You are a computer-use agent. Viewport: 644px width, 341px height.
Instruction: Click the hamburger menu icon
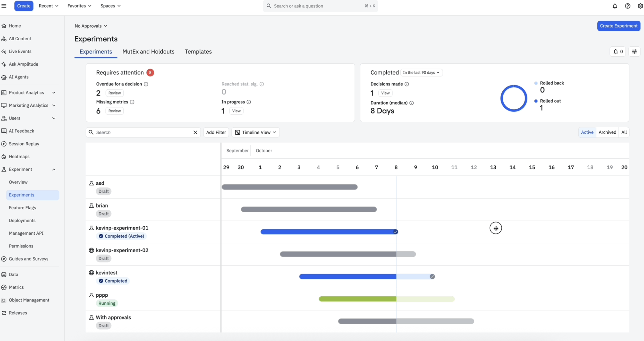pyautogui.click(x=4, y=6)
